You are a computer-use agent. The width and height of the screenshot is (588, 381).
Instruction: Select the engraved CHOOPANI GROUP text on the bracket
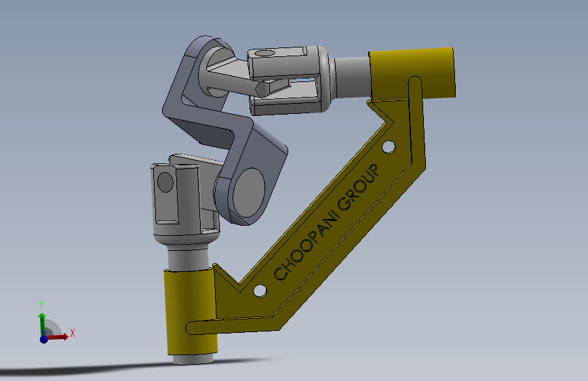click(x=327, y=222)
